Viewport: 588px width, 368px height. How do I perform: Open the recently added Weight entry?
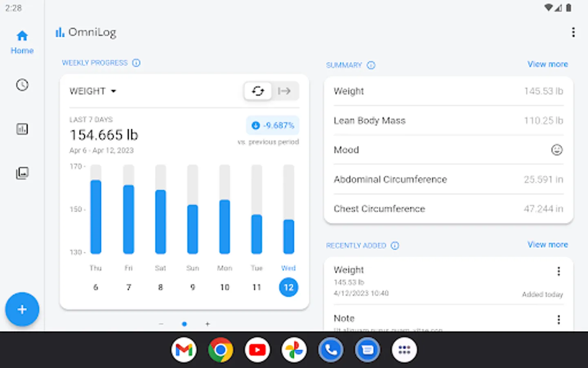[x=448, y=281]
